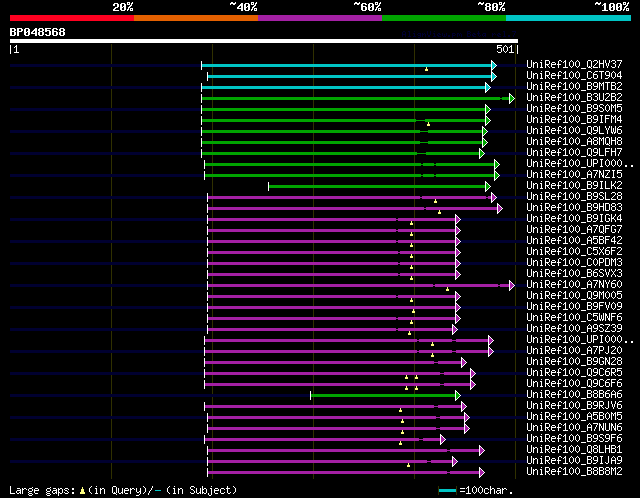The image size is (640, 498).
Task: Click the green arrowhead on B8B6A6 row
Action: tap(458, 396)
